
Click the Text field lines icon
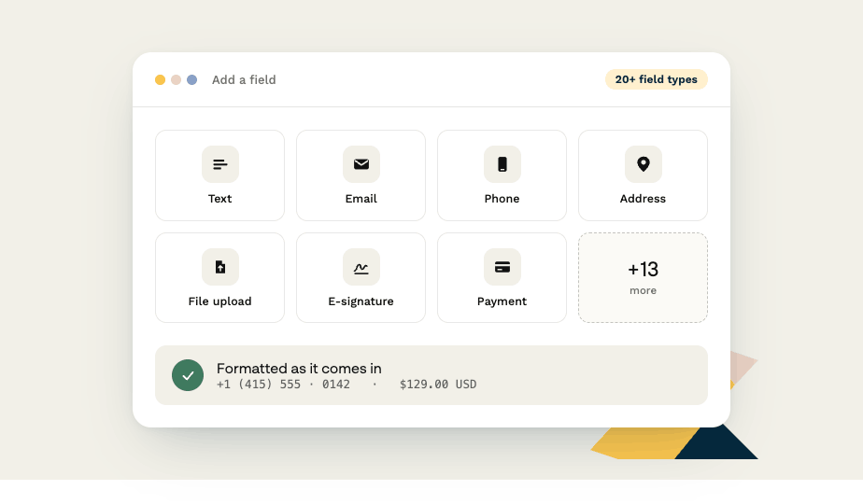tap(220, 164)
